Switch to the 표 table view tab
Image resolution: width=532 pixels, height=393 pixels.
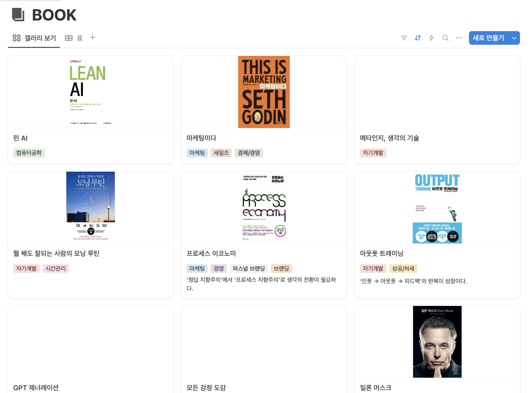tap(74, 38)
